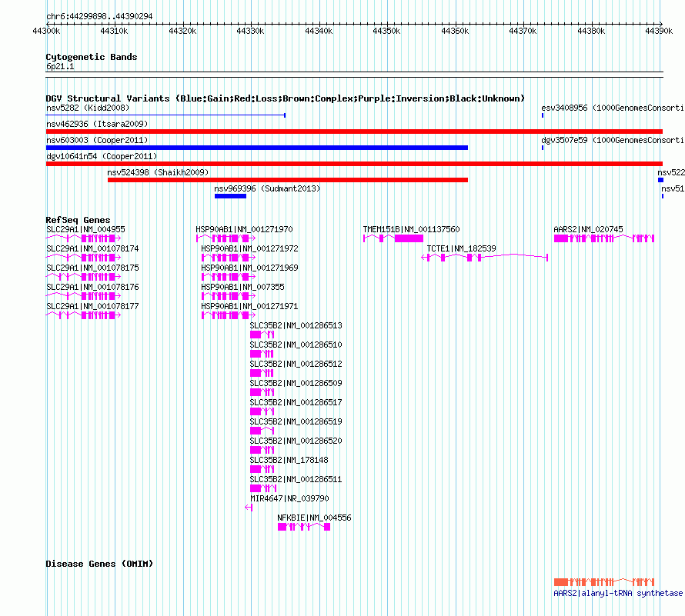The width and height of the screenshot is (685, 616).
Task: Select the blue nsv969396 (Sudmant2013) variant bar
Action: coord(230,196)
